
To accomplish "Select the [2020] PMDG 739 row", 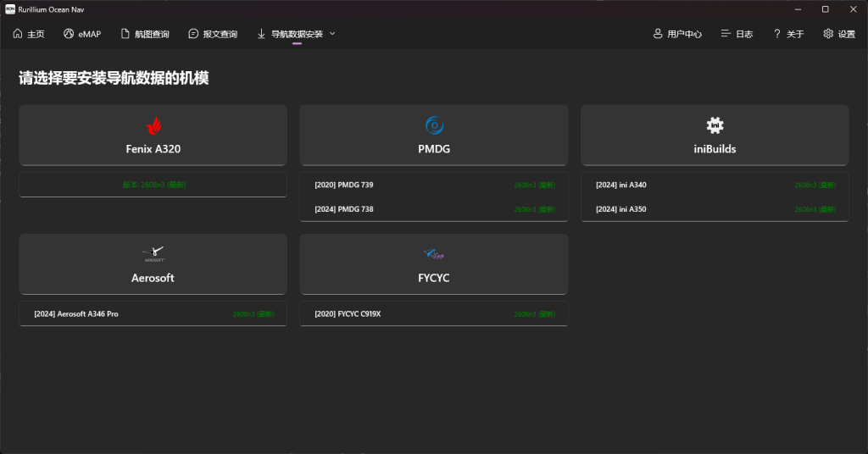I will [x=434, y=185].
